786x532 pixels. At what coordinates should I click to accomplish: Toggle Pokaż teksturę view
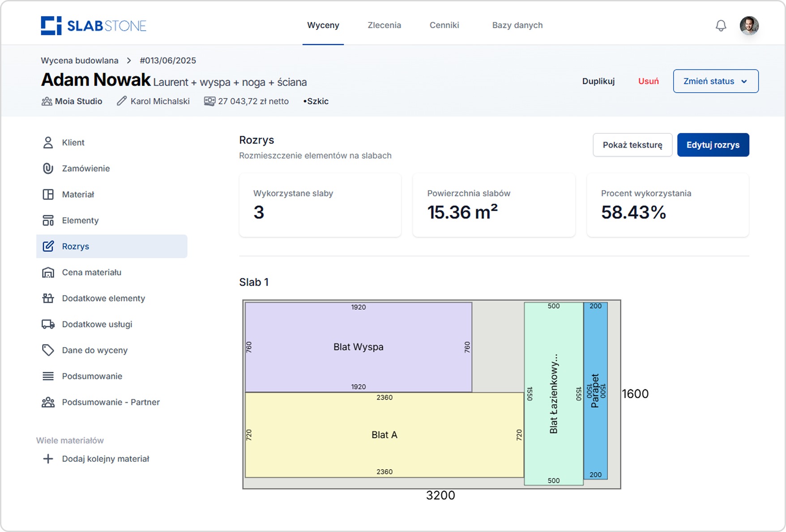point(632,145)
